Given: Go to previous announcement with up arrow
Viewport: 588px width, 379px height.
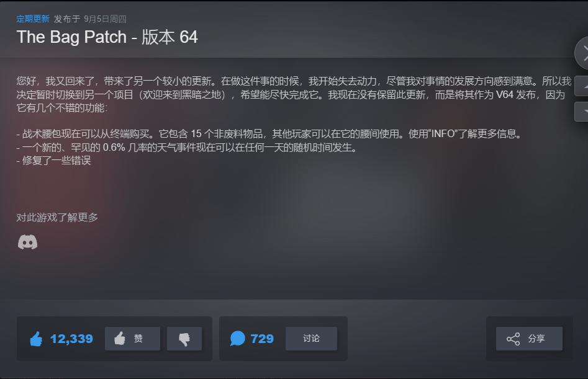Looking at the screenshot, I should [x=582, y=86].
